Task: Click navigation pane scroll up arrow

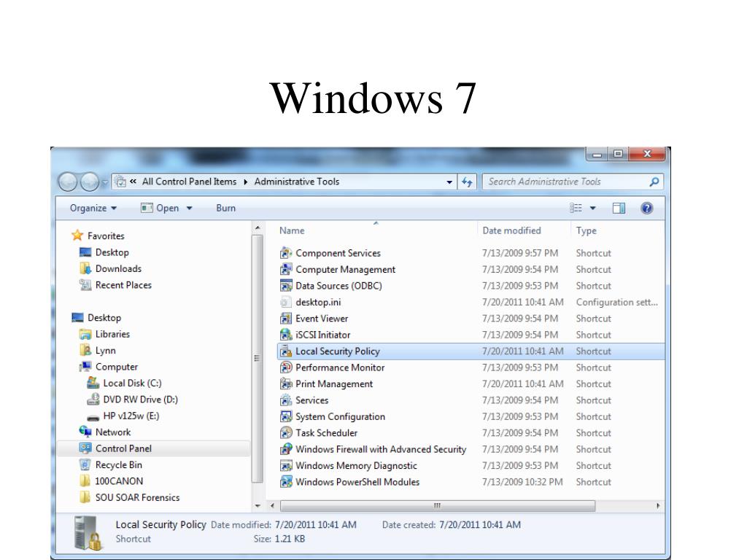Action: pos(258,228)
